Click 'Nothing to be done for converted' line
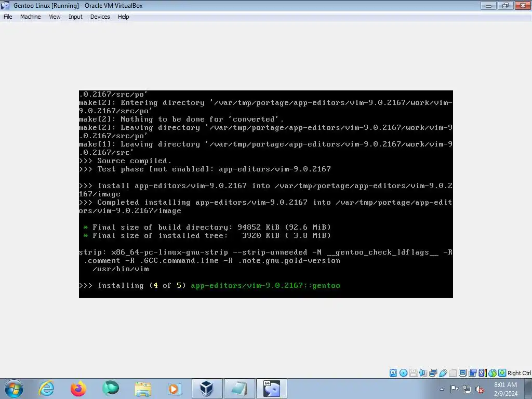 [181, 119]
